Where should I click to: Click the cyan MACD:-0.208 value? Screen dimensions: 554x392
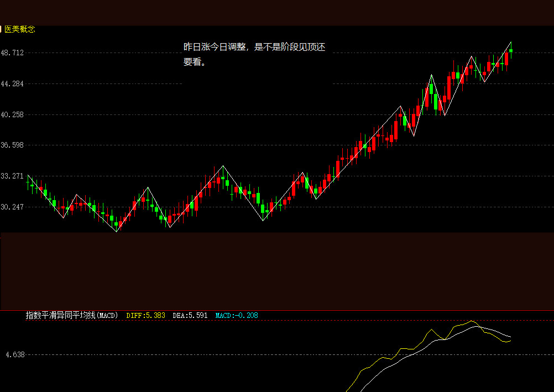[236, 316]
